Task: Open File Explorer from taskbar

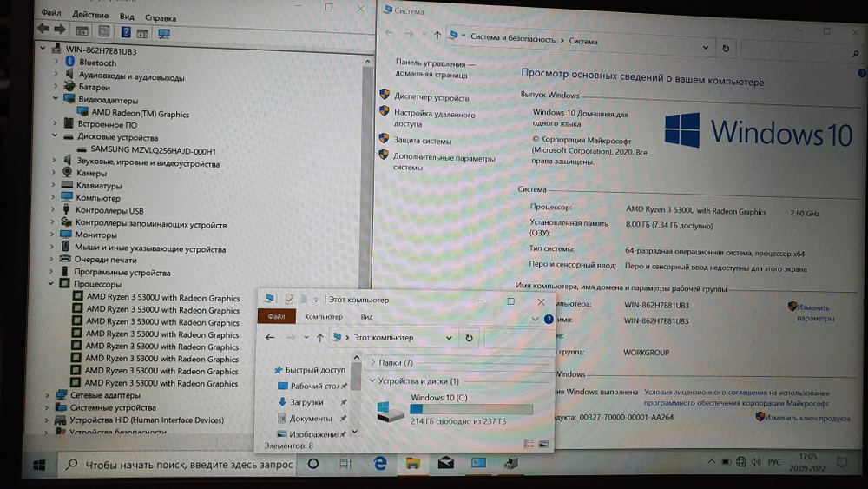Action: point(412,463)
